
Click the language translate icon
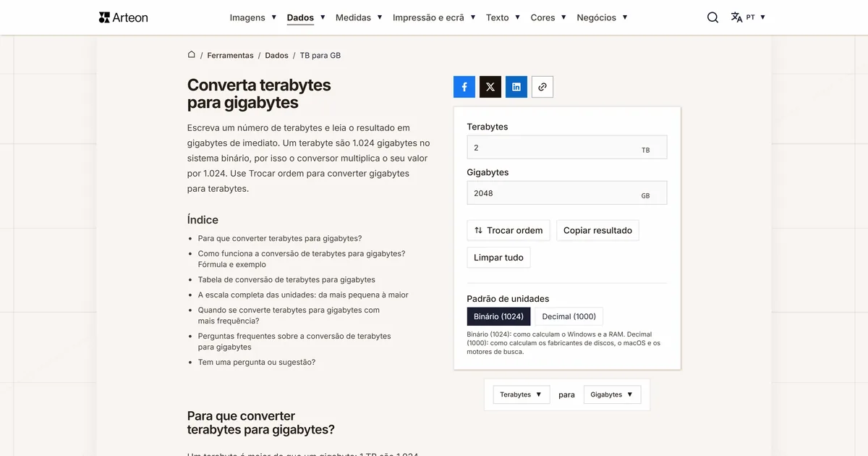coord(736,17)
